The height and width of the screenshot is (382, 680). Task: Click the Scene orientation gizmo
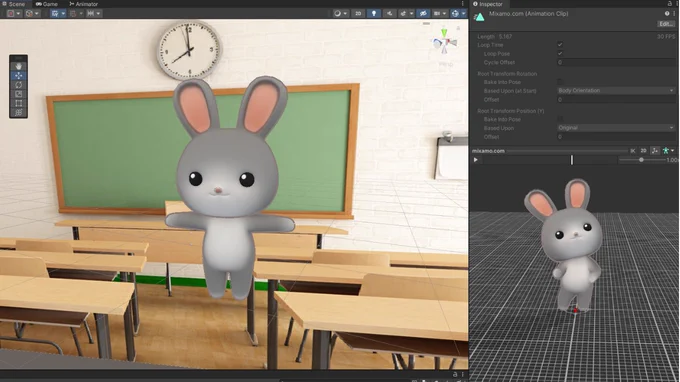pyautogui.click(x=445, y=43)
